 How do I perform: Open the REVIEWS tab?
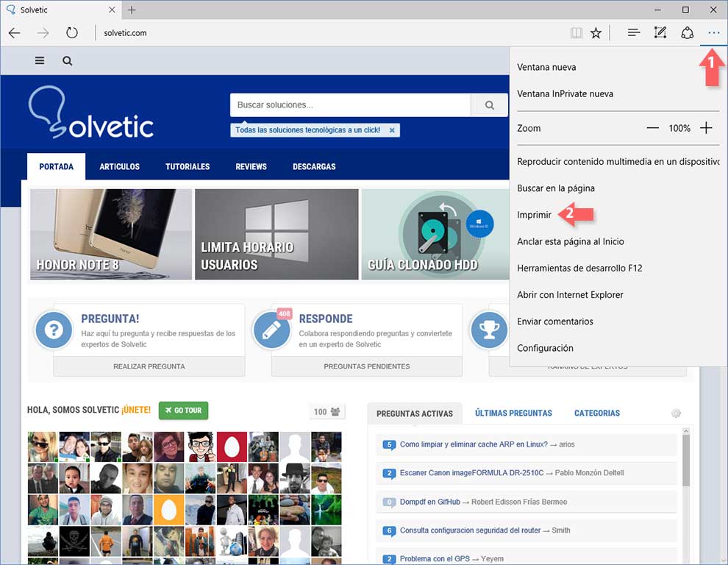click(x=251, y=166)
